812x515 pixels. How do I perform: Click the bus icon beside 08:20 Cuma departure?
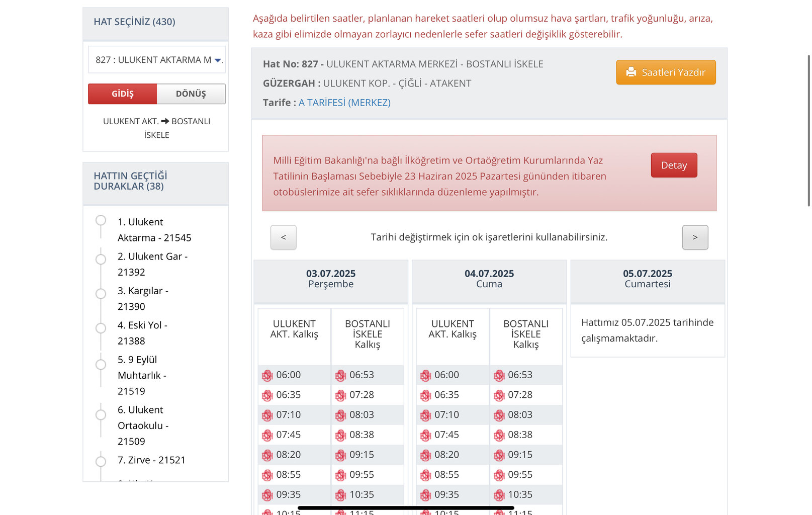click(425, 455)
